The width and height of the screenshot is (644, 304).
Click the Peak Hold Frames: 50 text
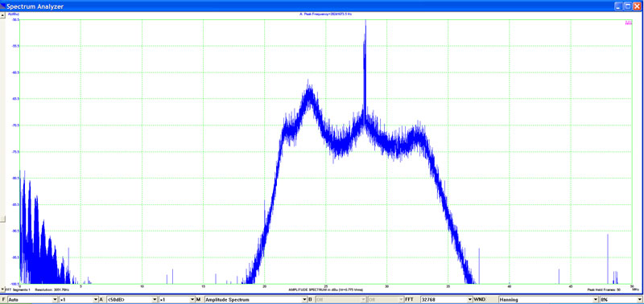click(604, 290)
